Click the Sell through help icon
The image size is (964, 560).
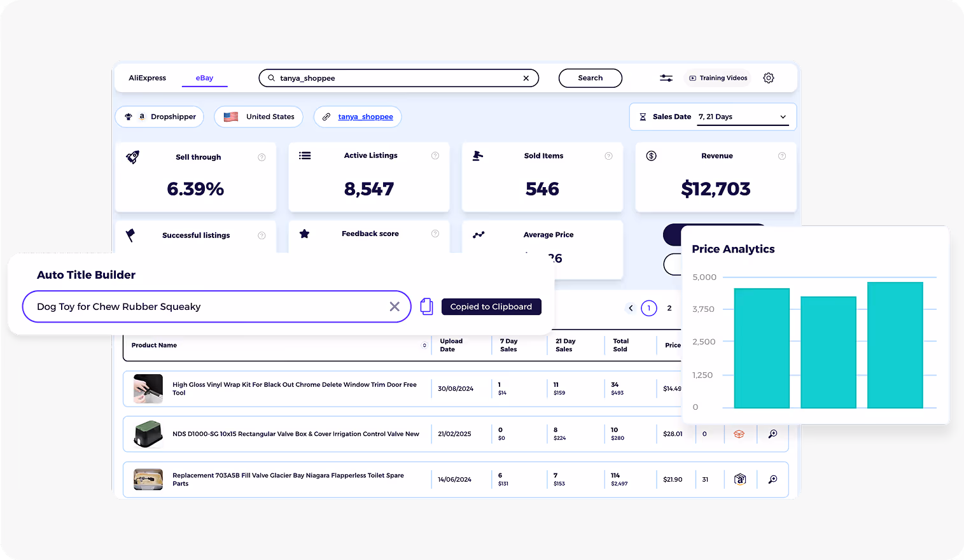click(x=262, y=157)
